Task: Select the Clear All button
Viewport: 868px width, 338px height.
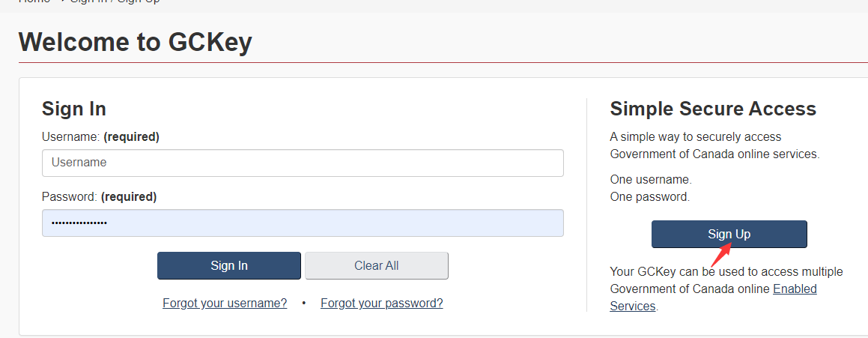Action: (377, 266)
